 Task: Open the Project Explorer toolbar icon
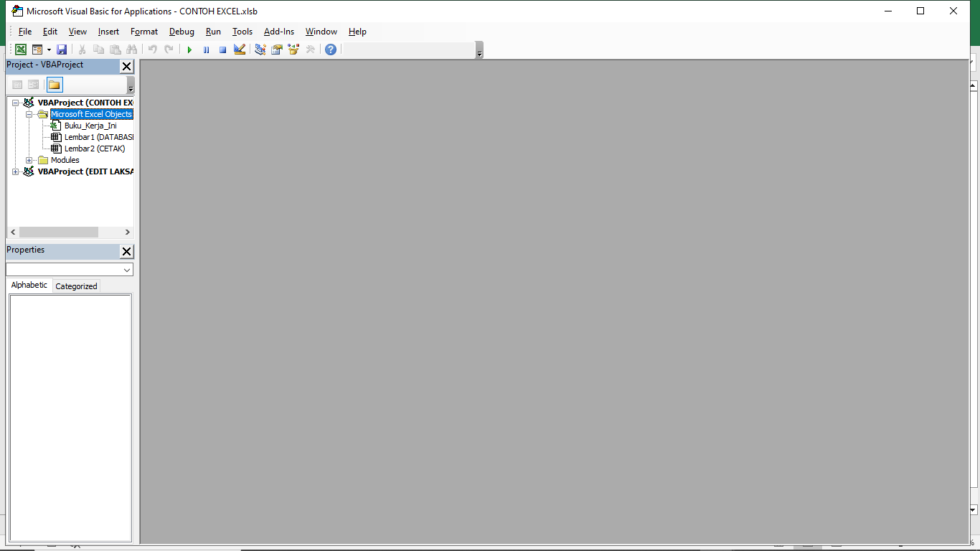tap(260, 50)
